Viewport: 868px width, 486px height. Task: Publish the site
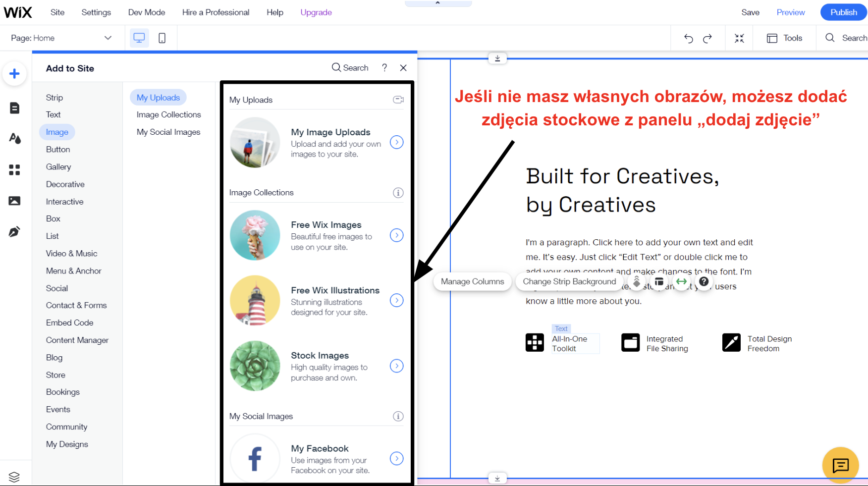(844, 12)
